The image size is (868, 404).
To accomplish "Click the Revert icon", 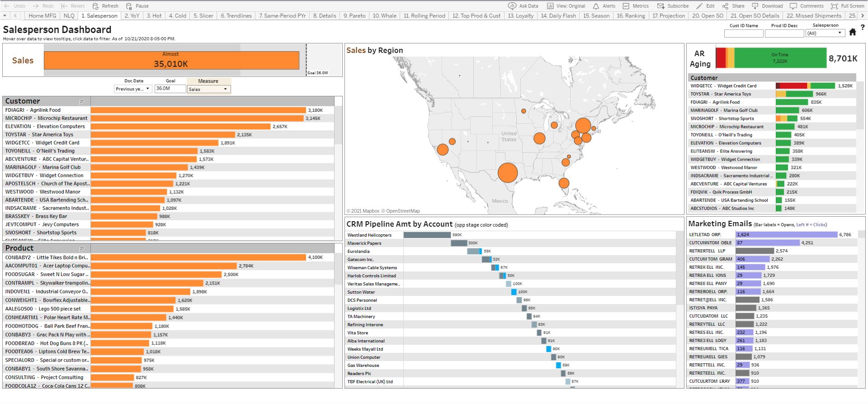I will point(64,6).
